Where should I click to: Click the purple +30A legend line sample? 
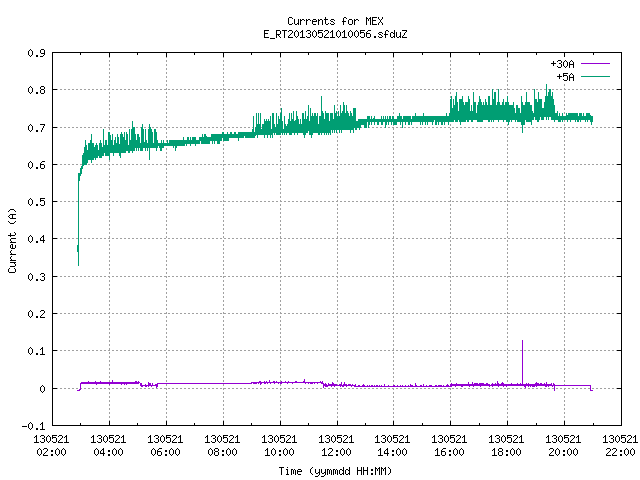pyautogui.click(x=595, y=64)
